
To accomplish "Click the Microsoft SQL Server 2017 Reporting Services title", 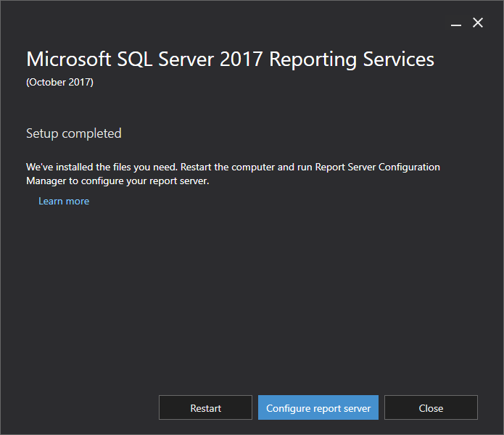I will tap(230, 59).
